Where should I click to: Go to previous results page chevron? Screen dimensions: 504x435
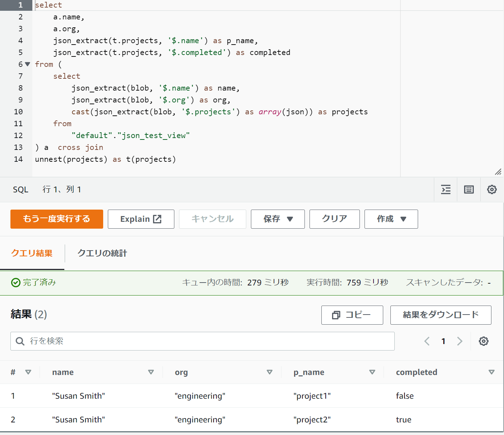point(427,341)
